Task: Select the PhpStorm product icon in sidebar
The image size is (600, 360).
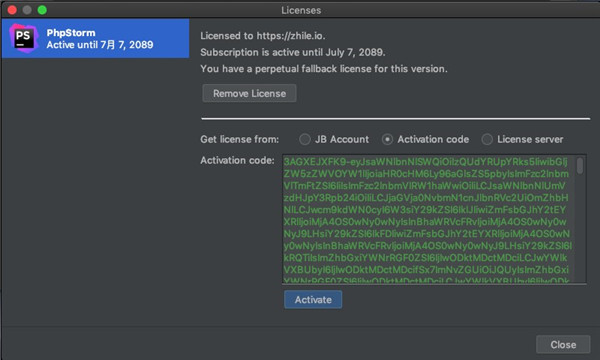Action: [x=23, y=38]
